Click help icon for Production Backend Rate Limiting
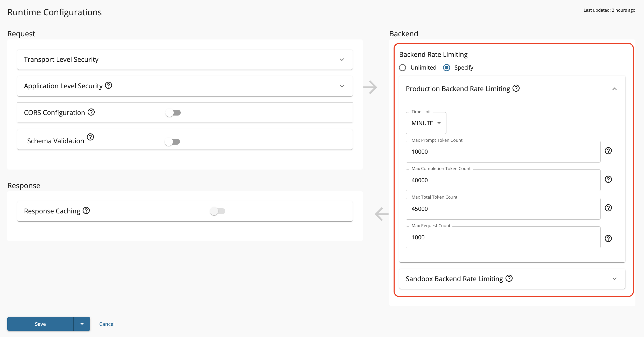The width and height of the screenshot is (644, 337). (x=516, y=88)
